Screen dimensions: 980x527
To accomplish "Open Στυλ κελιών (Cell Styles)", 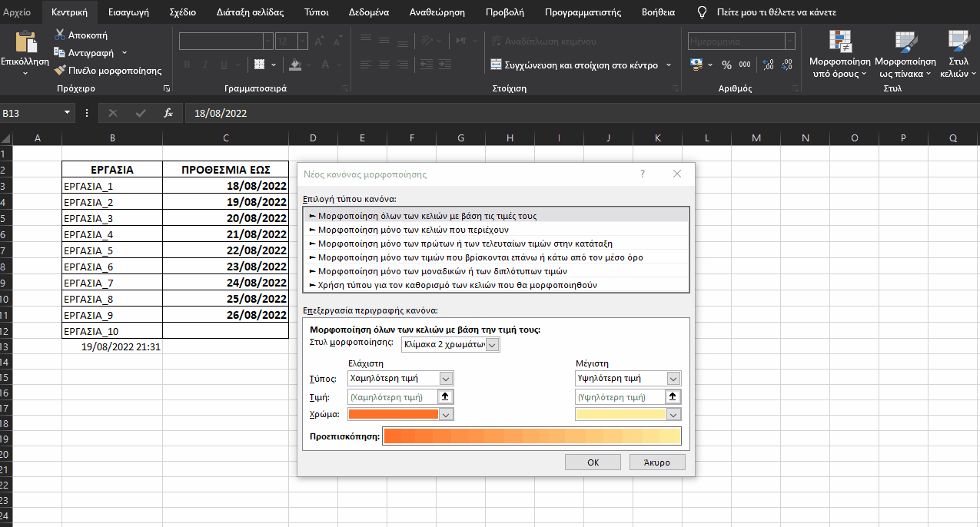I will click(x=958, y=54).
